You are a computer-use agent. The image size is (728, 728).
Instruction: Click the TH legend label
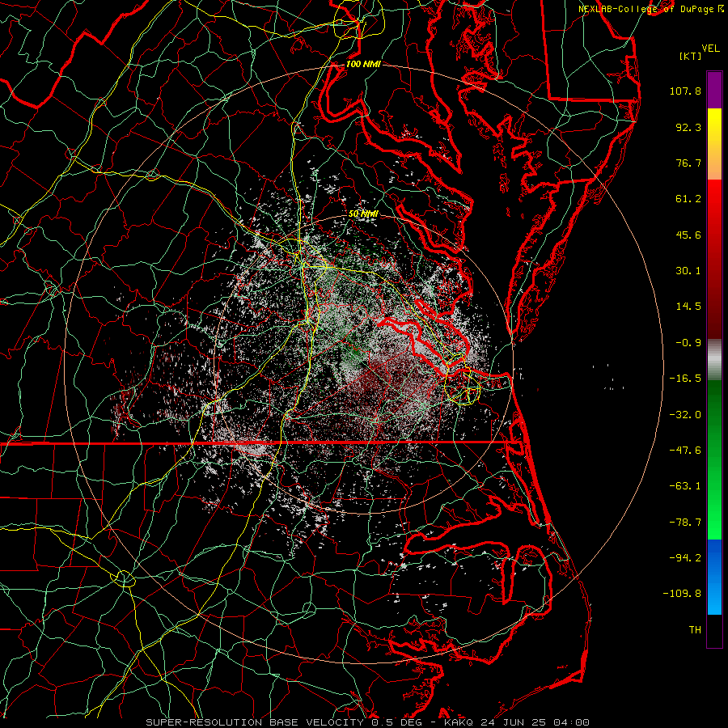coord(695,630)
